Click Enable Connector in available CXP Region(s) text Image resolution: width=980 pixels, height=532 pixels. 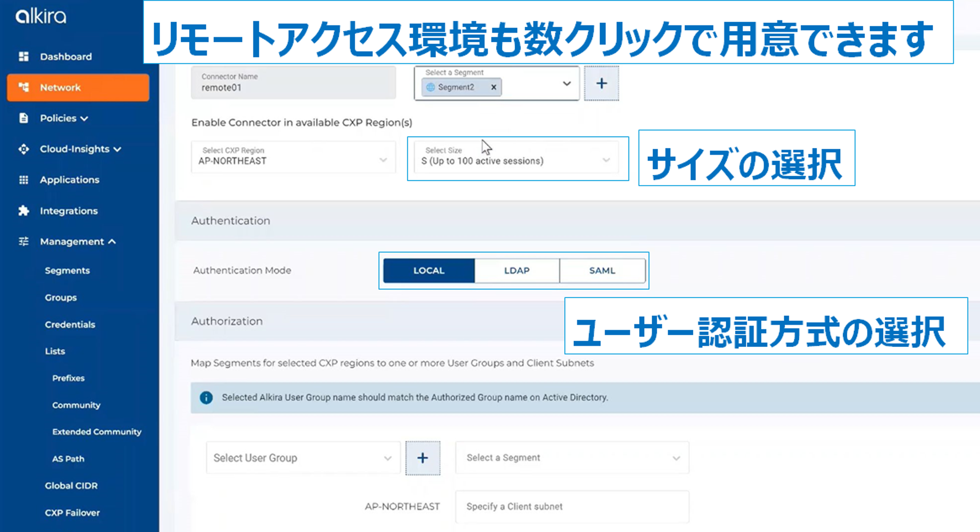[302, 123]
